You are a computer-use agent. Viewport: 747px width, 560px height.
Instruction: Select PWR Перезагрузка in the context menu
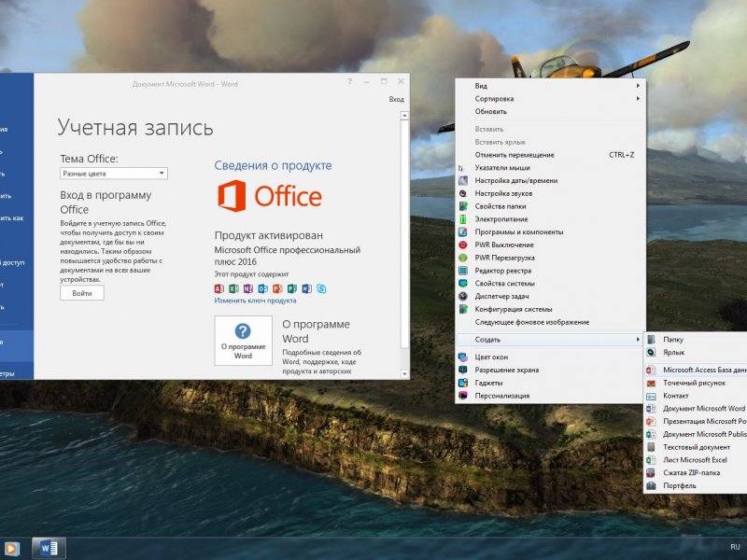coord(551,258)
